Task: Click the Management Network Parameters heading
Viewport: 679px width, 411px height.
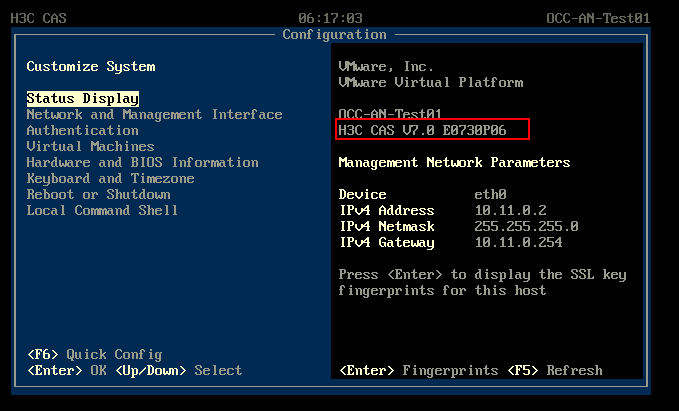Action: [x=454, y=163]
